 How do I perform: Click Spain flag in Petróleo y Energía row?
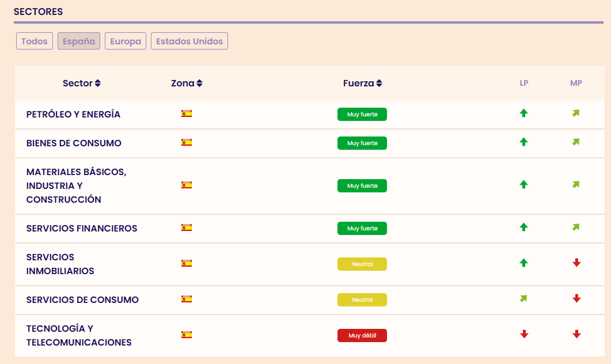(187, 113)
